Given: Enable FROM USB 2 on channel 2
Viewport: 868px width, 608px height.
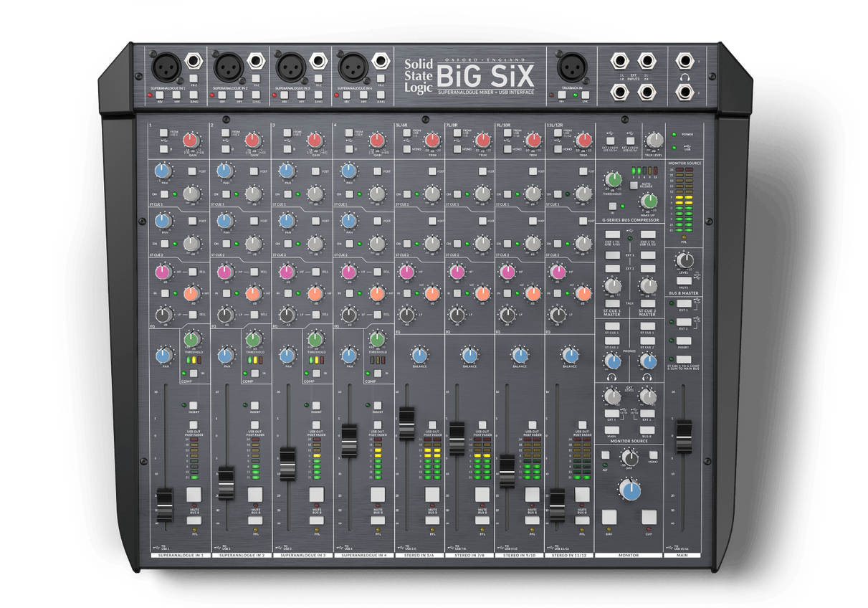Looking at the screenshot, I should point(225,133).
